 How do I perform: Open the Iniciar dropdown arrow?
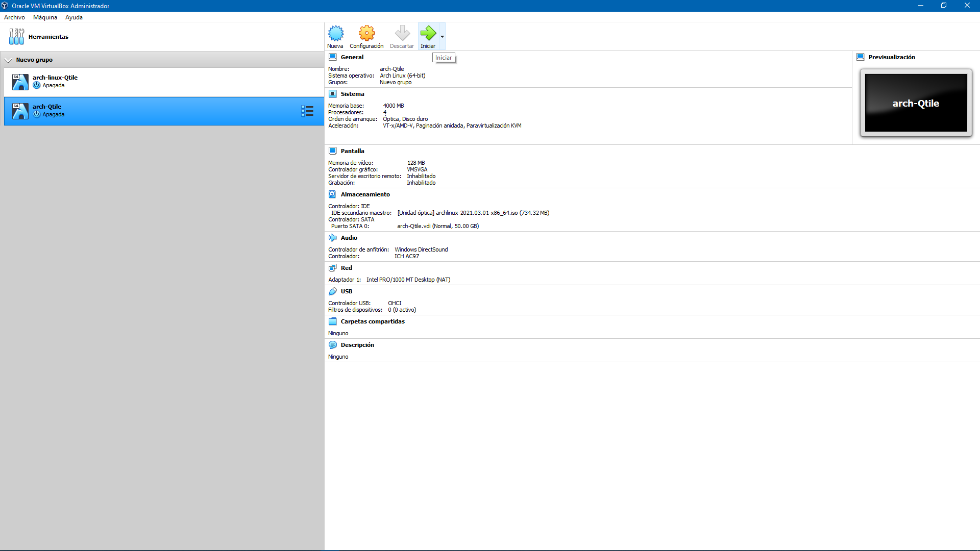tap(442, 37)
